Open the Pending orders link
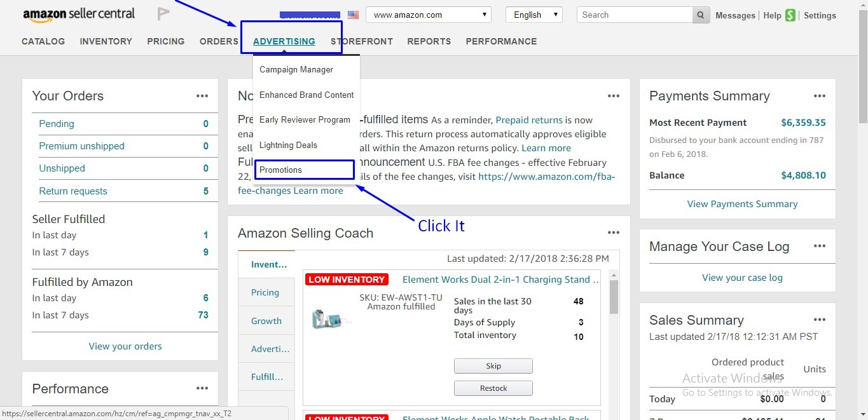This screenshot has width=868, height=420. click(x=57, y=124)
